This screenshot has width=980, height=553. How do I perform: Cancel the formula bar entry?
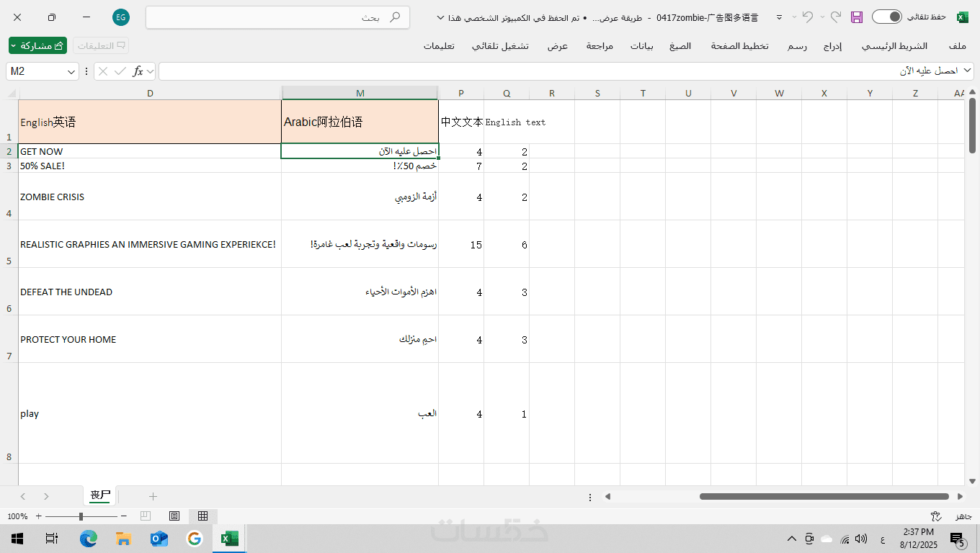[x=103, y=71]
